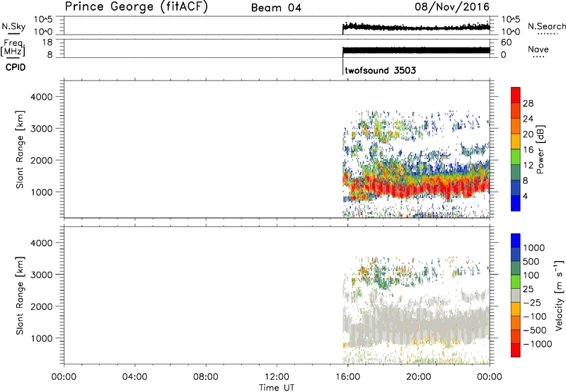
Task: Click the black frequency data band in the Freq panel
Action: coord(416,50)
